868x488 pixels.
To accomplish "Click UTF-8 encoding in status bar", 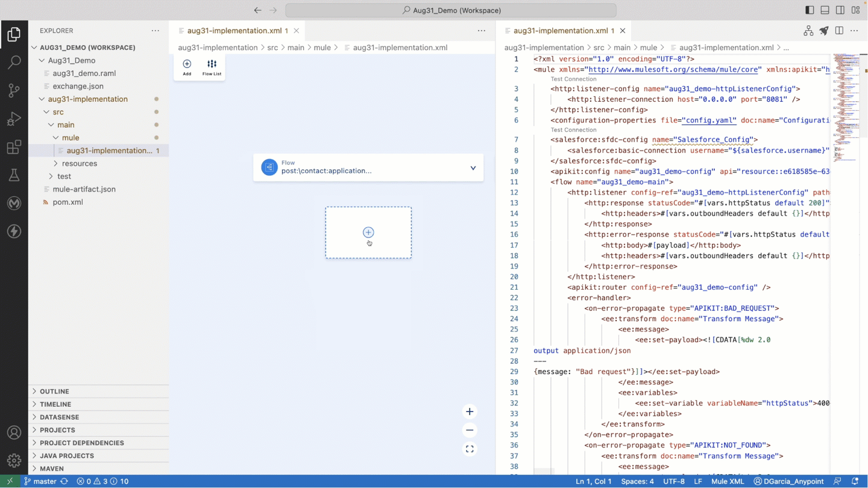I will (x=674, y=481).
